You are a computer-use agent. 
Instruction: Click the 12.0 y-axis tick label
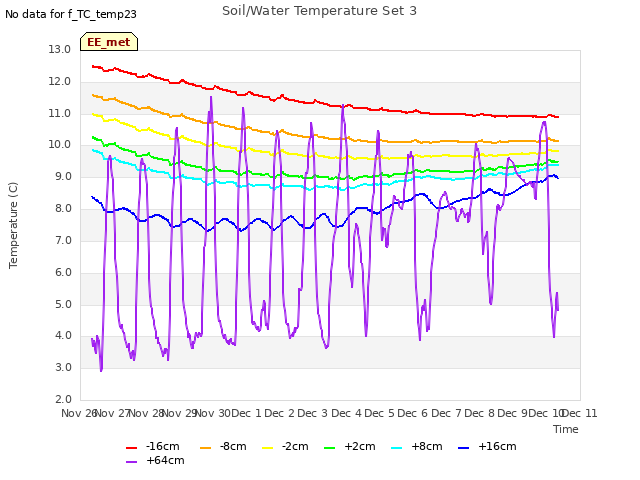pos(60,81)
